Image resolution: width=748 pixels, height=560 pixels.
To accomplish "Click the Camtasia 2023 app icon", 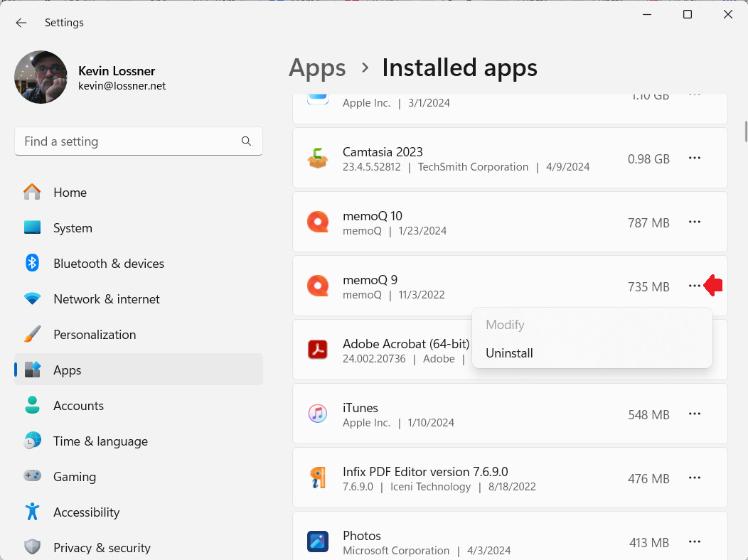I will click(x=318, y=158).
